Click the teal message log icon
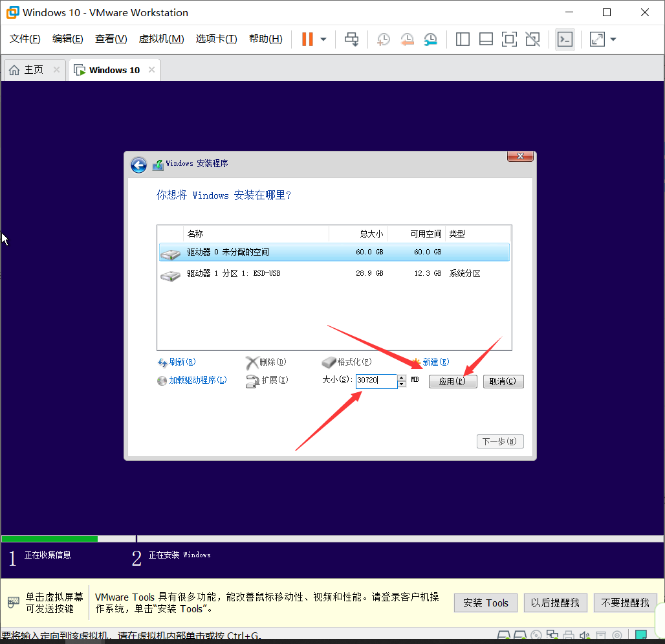This screenshot has height=644, width=665. pos(641,635)
